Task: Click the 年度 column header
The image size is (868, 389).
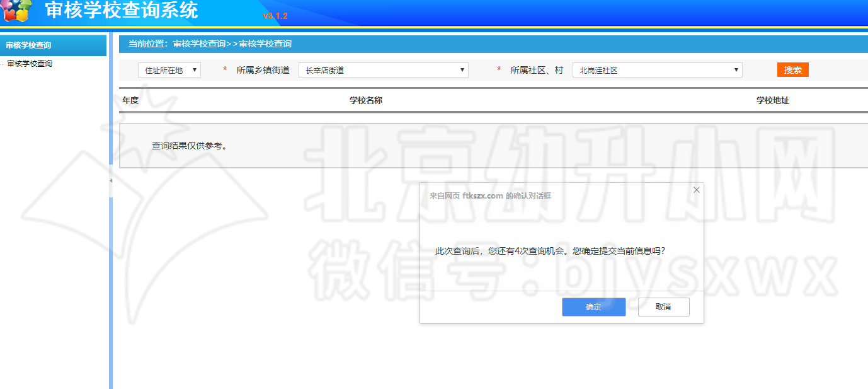Action: tap(130, 101)
